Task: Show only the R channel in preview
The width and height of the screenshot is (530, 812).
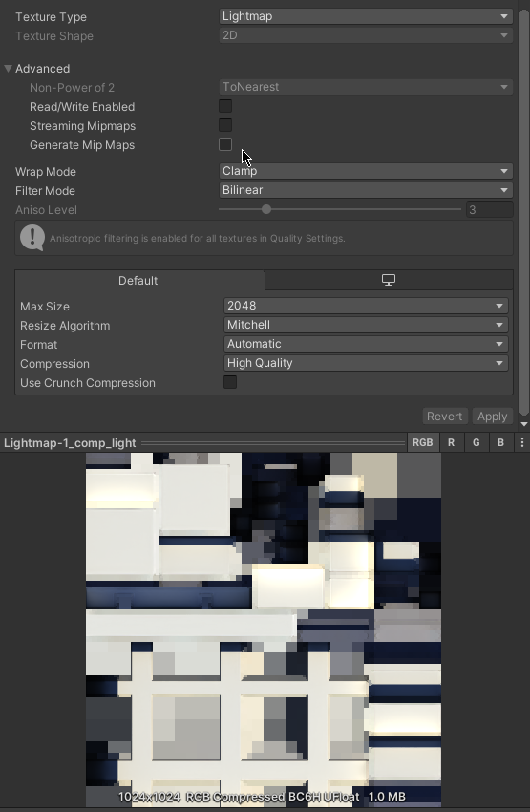Action: [x=452, y=442]
